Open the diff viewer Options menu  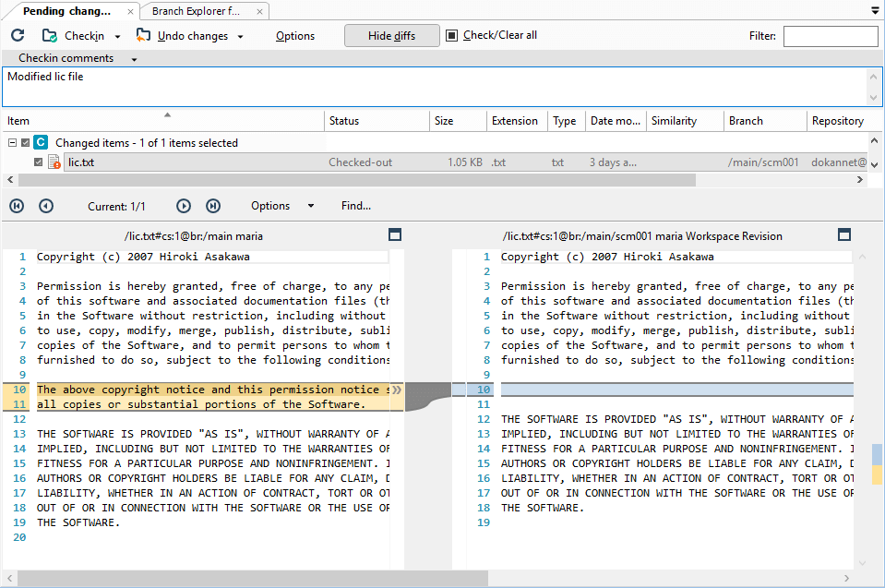pyautogui.click(x=270, y=206)
